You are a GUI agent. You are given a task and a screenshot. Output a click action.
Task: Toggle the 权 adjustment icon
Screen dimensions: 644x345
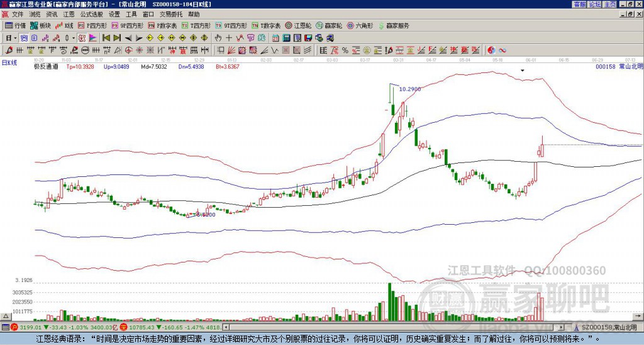coord(82,38)
